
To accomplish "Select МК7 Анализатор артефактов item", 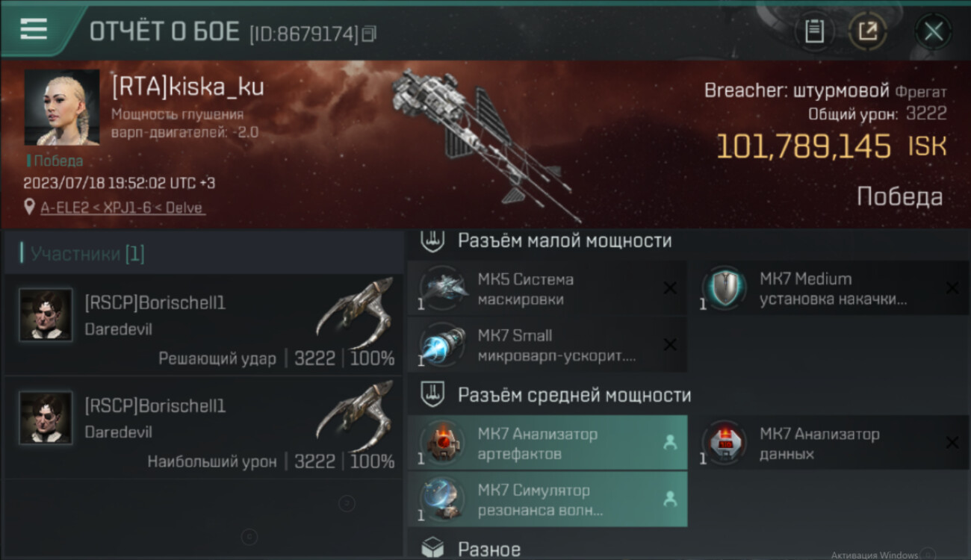I will tap(547, 443).
